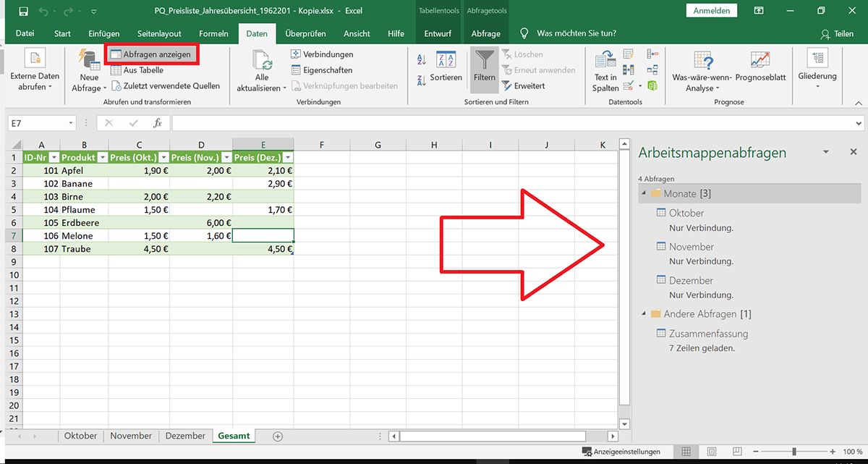Open filter dropdown for Preis (Okt.)
This screenshot has height=464, width=868.
(x=163, y=157)
